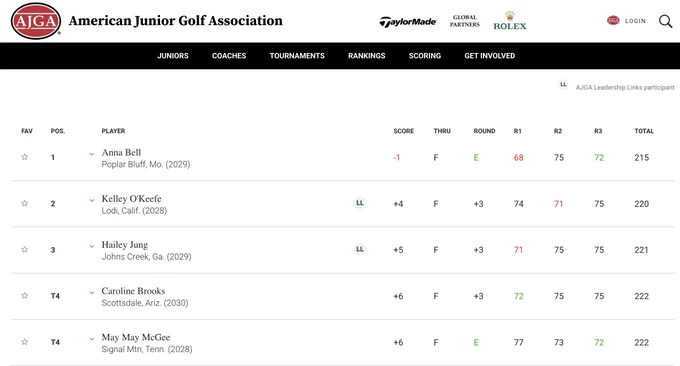Click the PLAYER column header
The height and width of the screenshot is (366, 680).
[x=113, y=131]
